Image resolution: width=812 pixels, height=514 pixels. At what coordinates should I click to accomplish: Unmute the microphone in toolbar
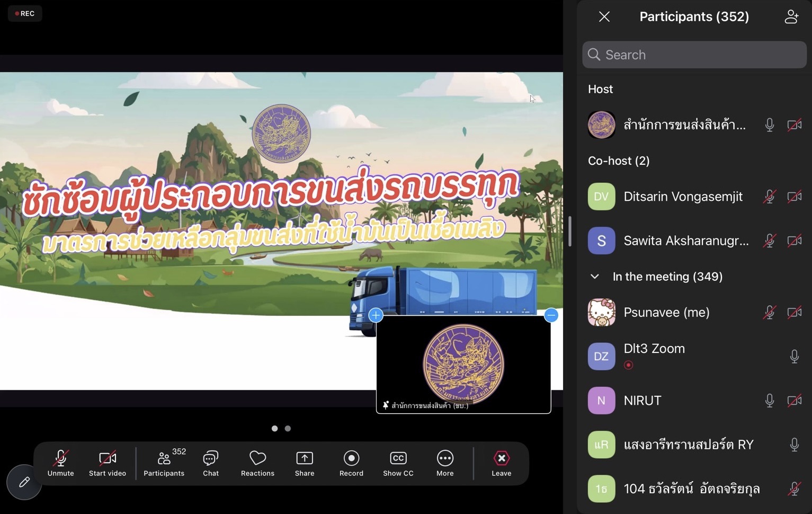[61, 463]
